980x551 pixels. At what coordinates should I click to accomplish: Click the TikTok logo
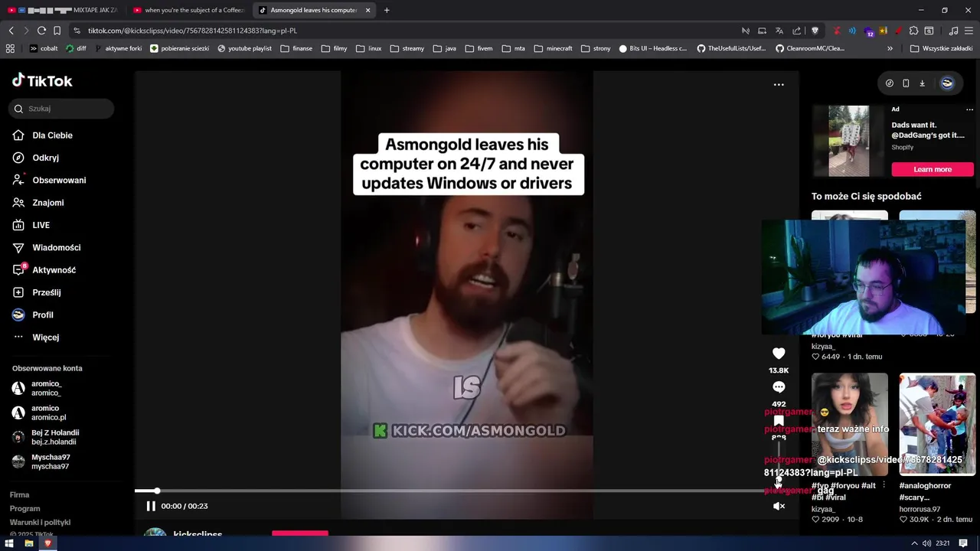tap(42, 80)
